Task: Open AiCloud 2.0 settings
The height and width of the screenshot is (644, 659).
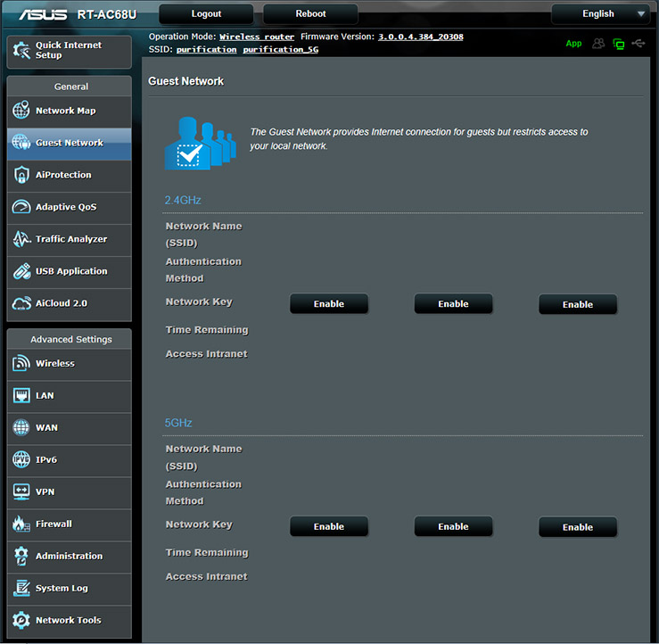Action: 70,303
